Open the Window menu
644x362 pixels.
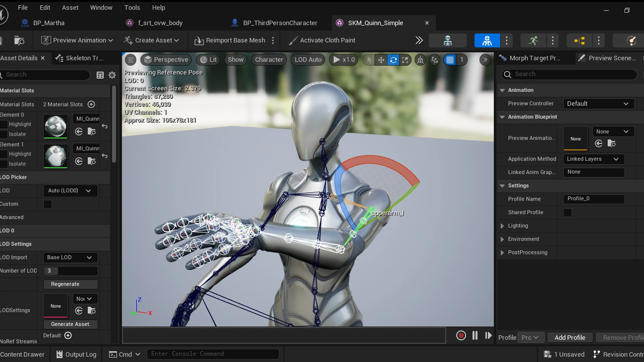coord(101,8)
